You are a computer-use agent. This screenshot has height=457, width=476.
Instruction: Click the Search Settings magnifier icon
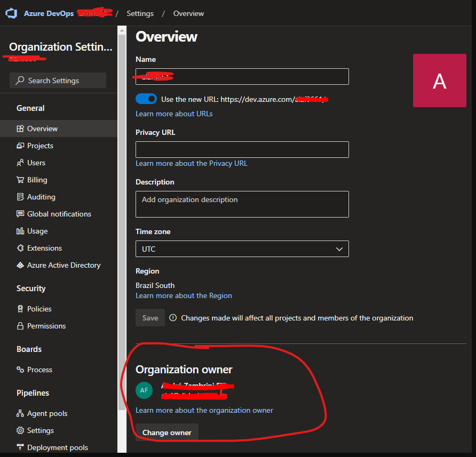point(20,81)
